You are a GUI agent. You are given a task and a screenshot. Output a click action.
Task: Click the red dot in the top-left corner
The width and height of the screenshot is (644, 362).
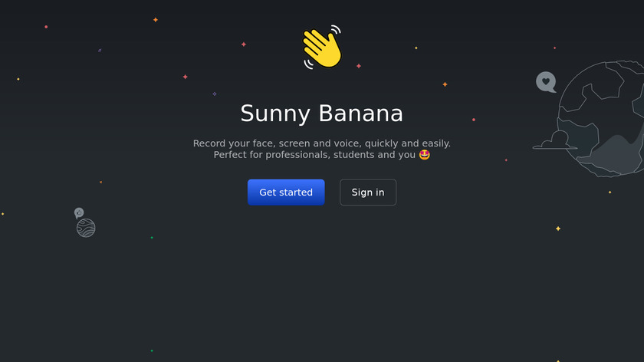click(46, 27)
